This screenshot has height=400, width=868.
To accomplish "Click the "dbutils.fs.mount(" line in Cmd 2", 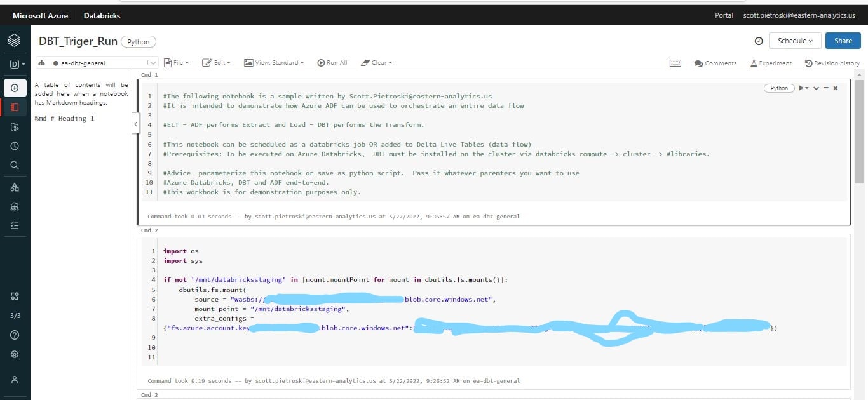I will coord(212,290).
